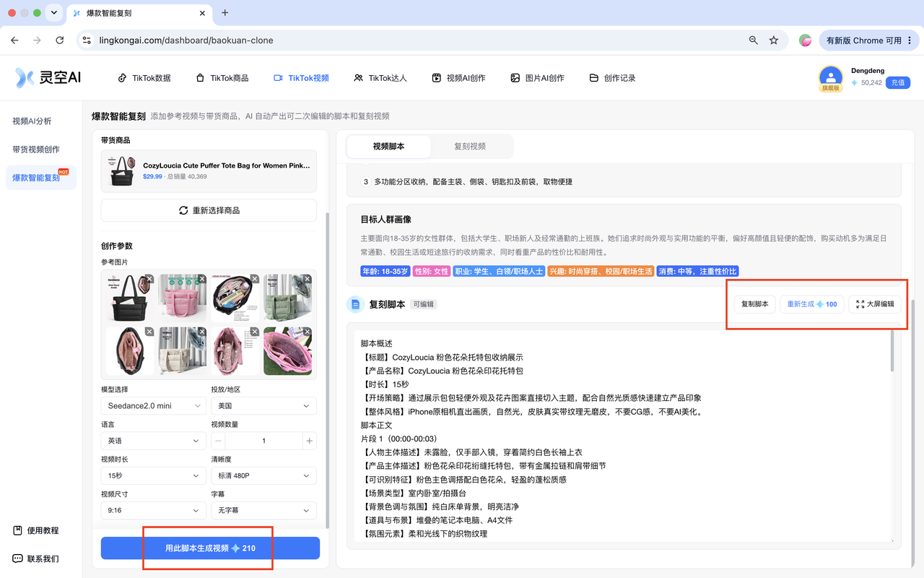Open 字幕 dropdown showing 无字幕
Viewport: 924px width, 578px height.
(x=263, y=510)
